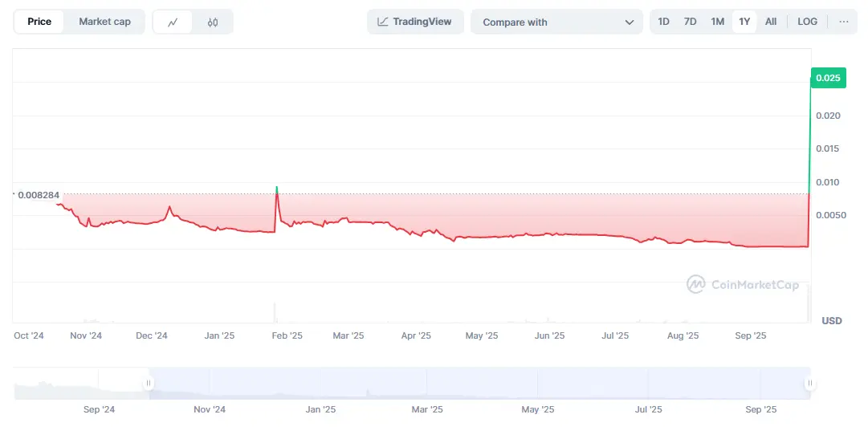Click the dropdown chevron in Compare with

pyautogui.click(x=629, y=22)
